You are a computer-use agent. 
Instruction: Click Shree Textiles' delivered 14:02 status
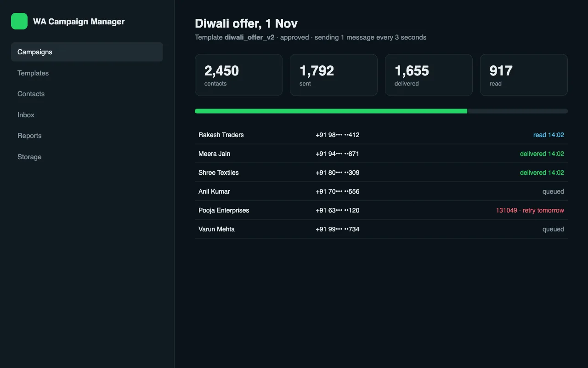tap(542, 172)
